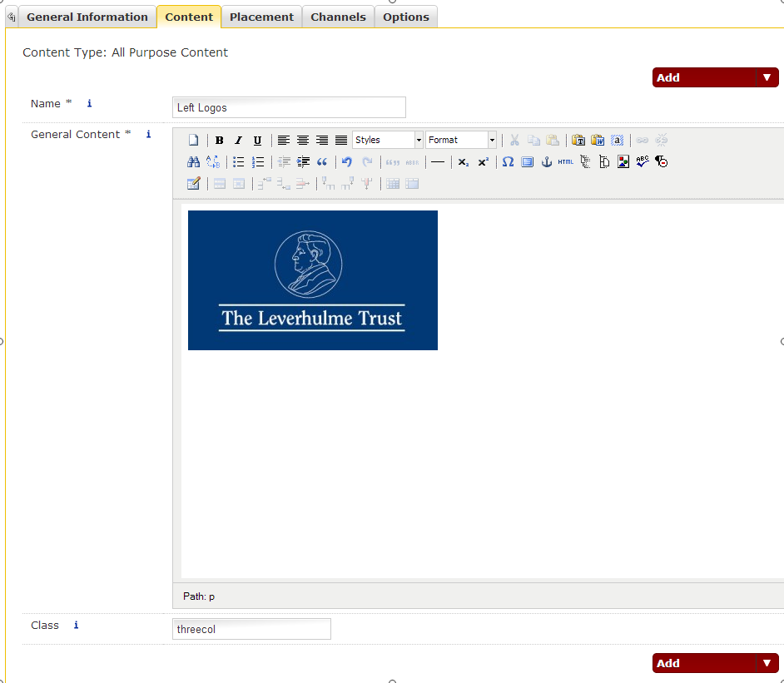Toggle the bulleted list
784x683 pixels.
tap(239, 162)
